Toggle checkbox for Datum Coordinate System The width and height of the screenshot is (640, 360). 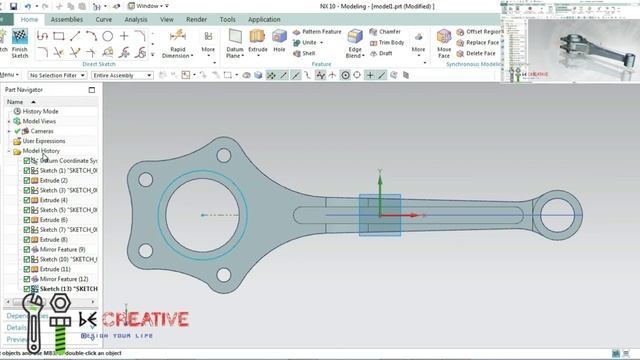tap(27, 161)
